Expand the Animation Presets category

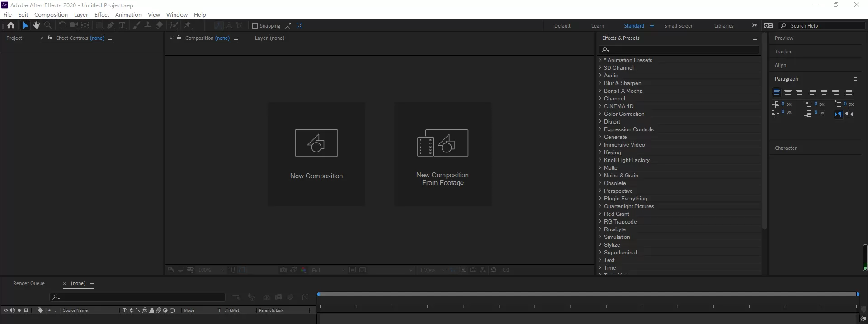600,60
